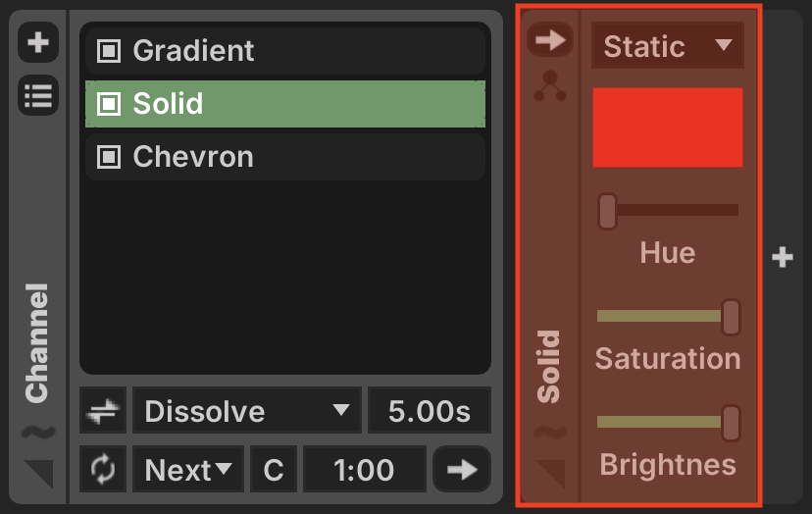Click the Solid device arrow icon
The image size is (812, 514).
(550, 39)
